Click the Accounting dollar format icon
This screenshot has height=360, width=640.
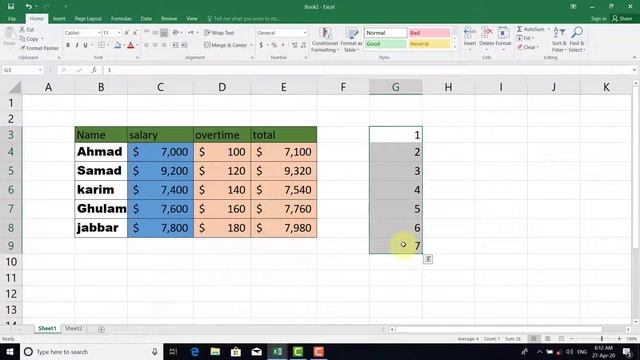(x=261, y=45)
